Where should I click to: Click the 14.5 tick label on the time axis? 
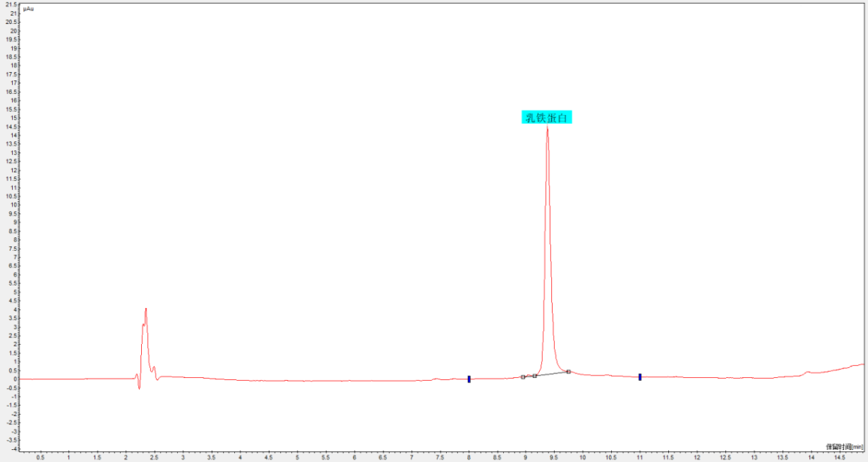click(839, 457)
